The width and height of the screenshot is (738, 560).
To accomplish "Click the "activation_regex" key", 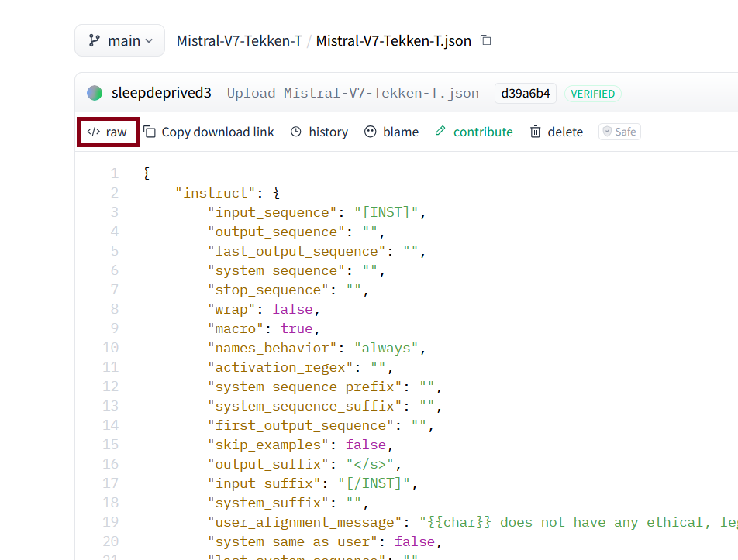I will click(280, 367).
